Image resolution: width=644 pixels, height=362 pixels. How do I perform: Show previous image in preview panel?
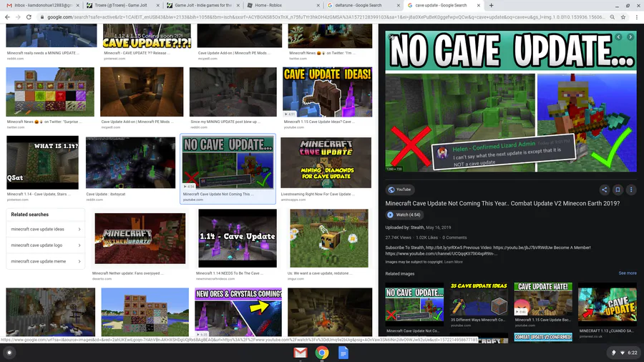click(x=618, y=37)
